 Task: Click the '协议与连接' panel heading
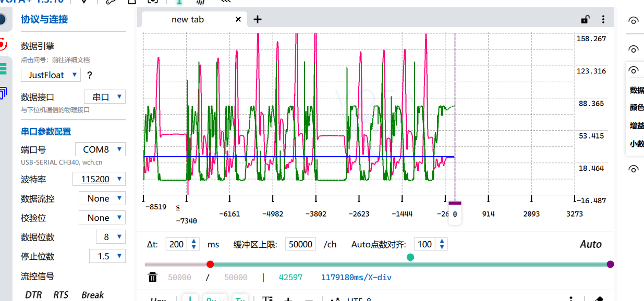(44, 20)
